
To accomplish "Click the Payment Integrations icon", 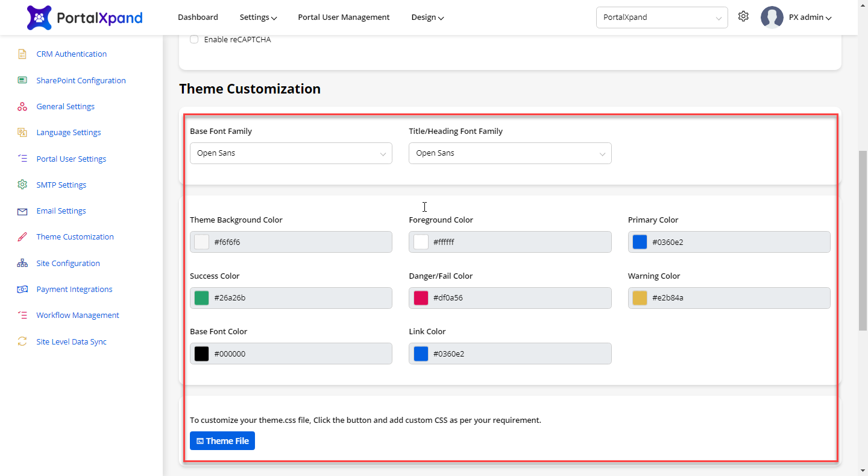I will [22, 290].
